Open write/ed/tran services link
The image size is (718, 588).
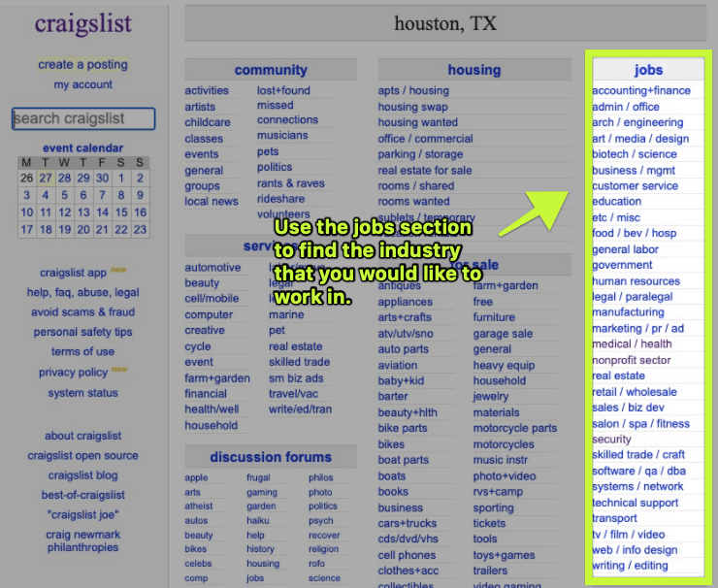tap(300, 409)
